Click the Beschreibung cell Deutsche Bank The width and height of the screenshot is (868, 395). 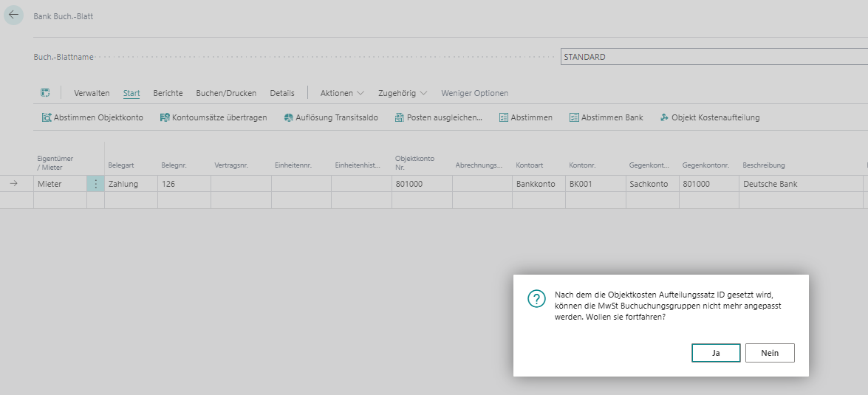tap(799, 184)
